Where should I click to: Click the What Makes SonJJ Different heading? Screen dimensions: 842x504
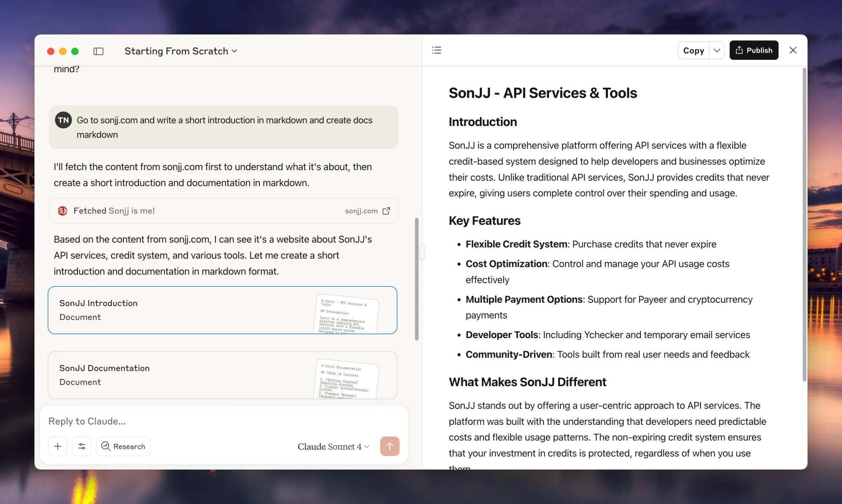[527, 382]
